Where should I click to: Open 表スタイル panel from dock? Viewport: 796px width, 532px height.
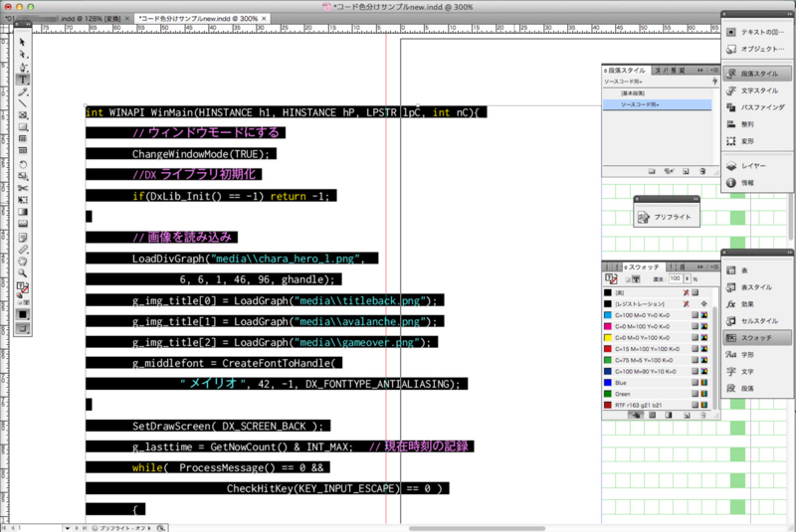757,287
